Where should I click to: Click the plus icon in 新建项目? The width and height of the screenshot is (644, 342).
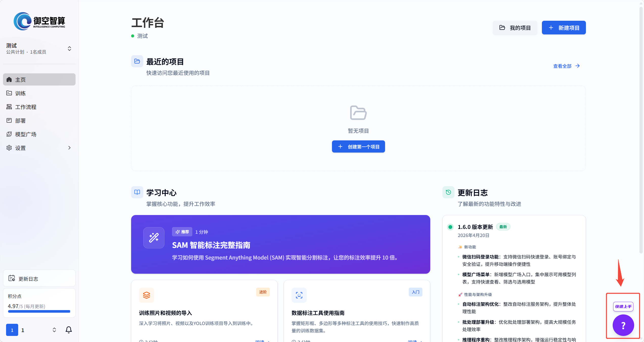click(x=551, y=28)
